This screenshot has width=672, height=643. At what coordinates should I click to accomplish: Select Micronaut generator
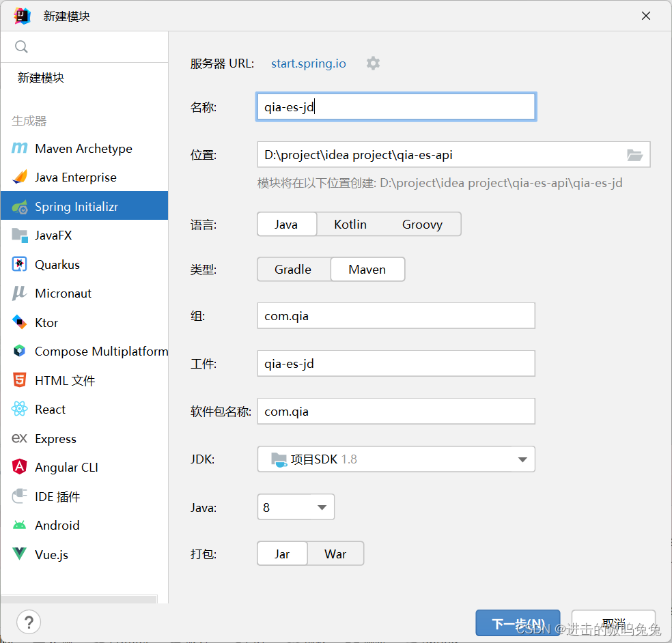click(x=85, y=293)
